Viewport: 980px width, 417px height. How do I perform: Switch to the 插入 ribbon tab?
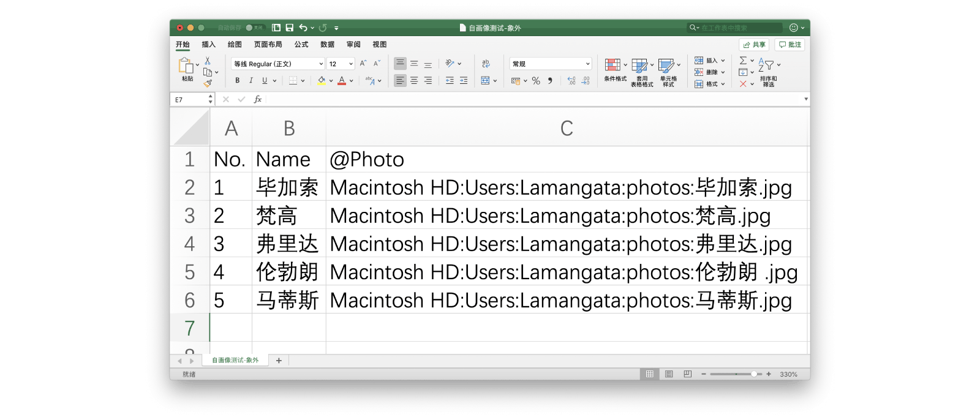[x=209, y=45]
